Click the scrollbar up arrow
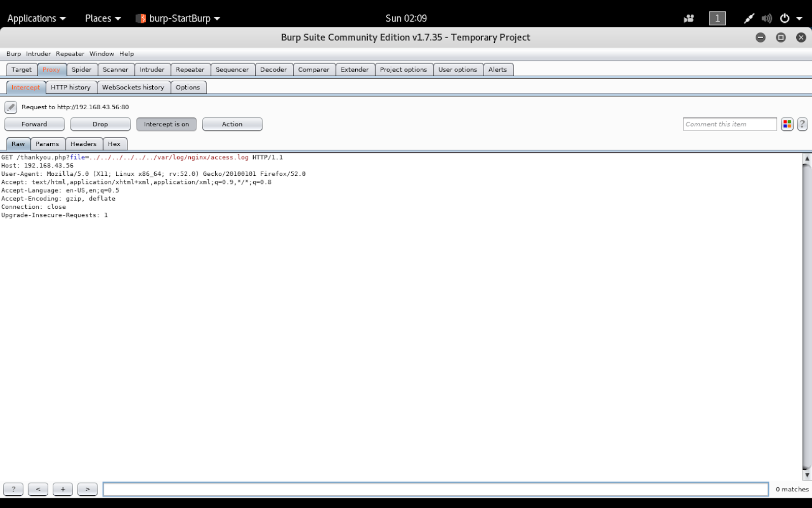Image resolution: width=812 pixels, height=508 pixels. (x=807, y=158)
